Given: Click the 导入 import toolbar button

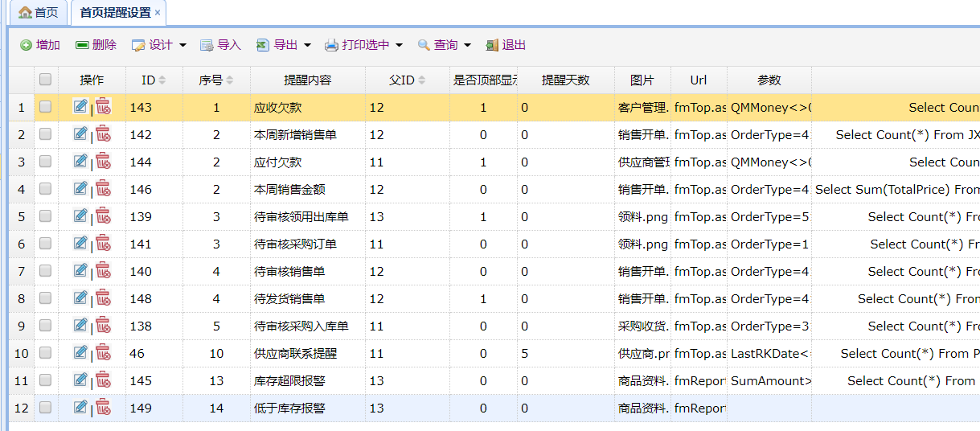Looking at the screenshot, I should [x=220, y=45].
